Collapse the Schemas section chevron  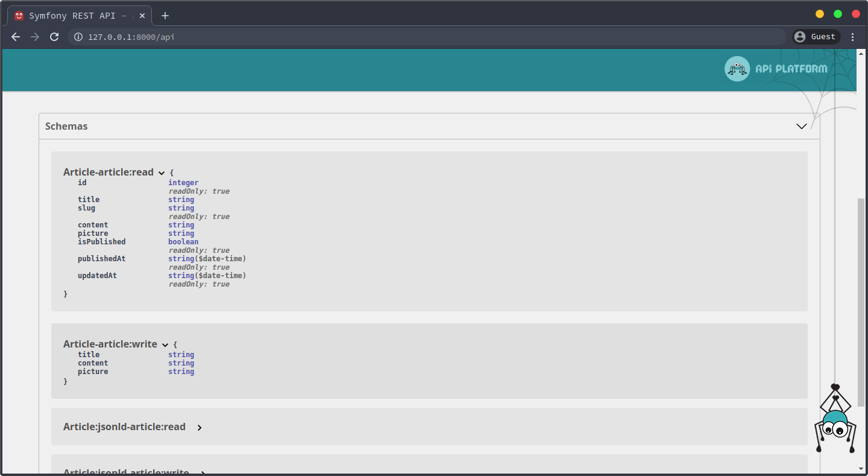coord(801,126)
